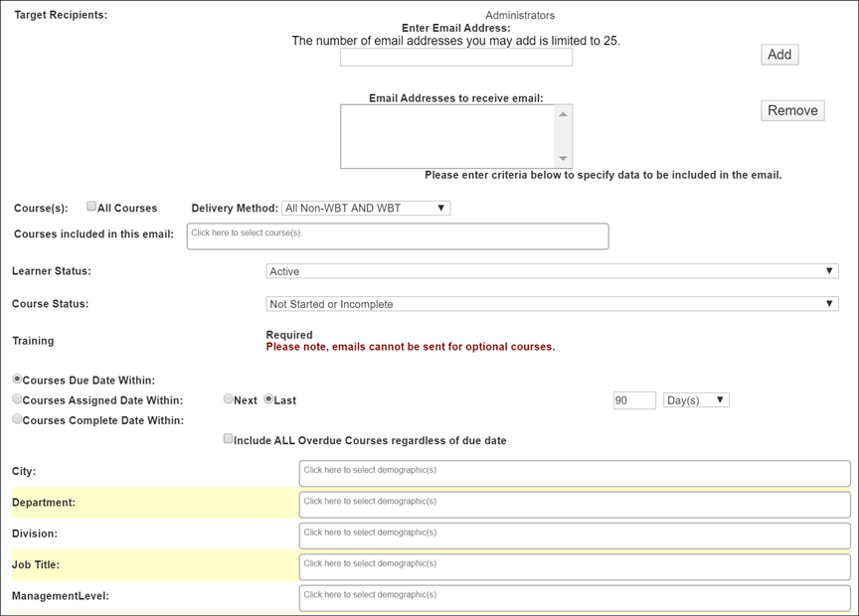Select Courses Assigned Date Within option
This screenshot has width=859, height=616.
[x=17, y=398]
